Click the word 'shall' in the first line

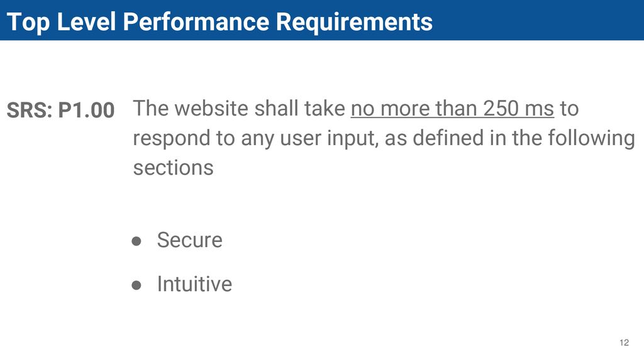276,109
